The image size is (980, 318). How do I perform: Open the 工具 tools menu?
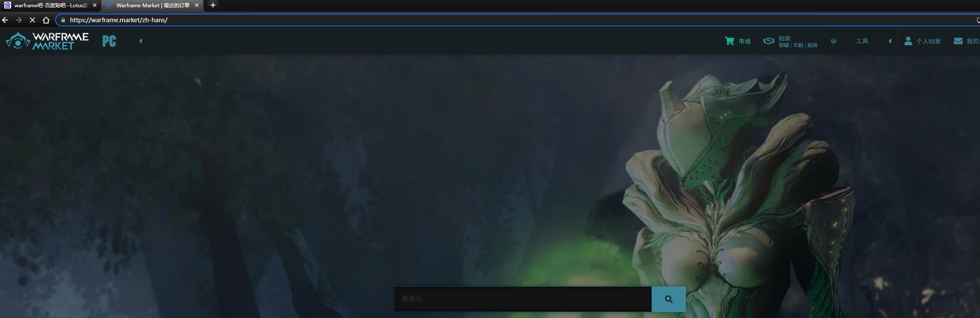click(862, 41)
